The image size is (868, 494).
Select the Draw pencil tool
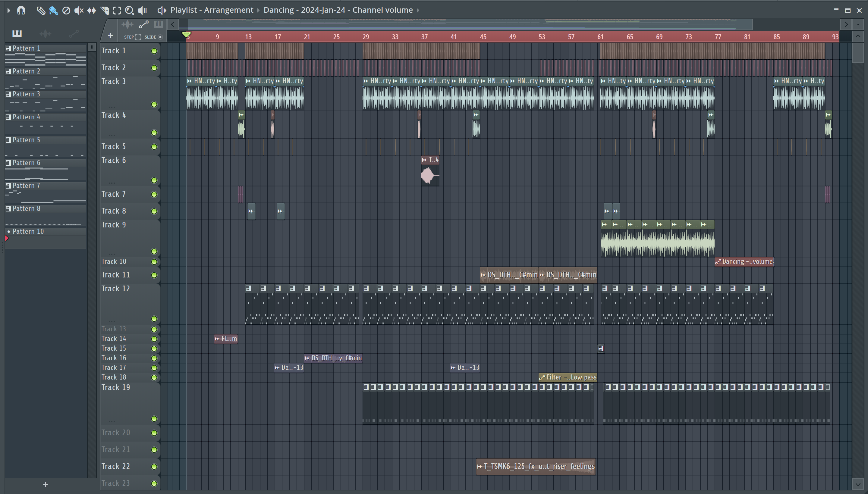[41, 11]
